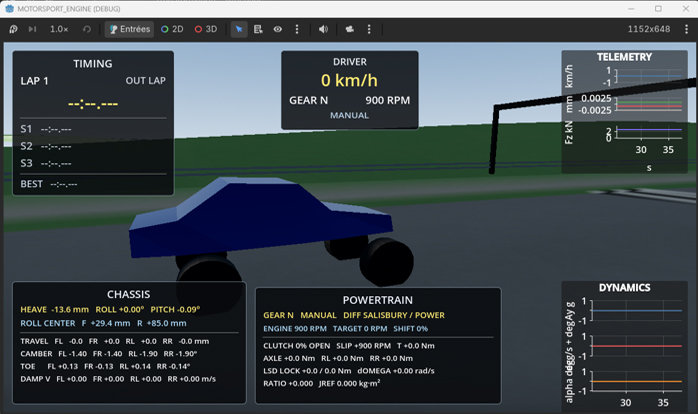Click the GEAR N indicator in DRIVER panel

click(x=308, y=101)
